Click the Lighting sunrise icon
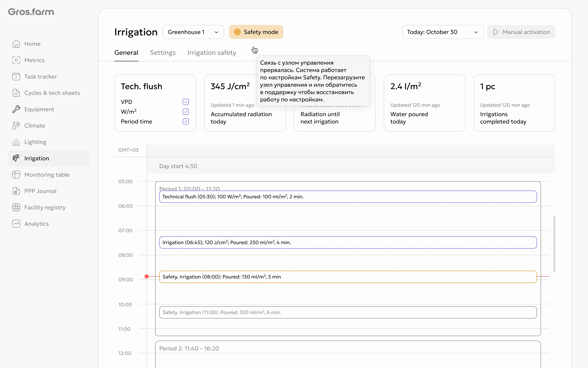The width and height of the screenshot is (588, 368). pyautogui.click(x=16, y=142)
